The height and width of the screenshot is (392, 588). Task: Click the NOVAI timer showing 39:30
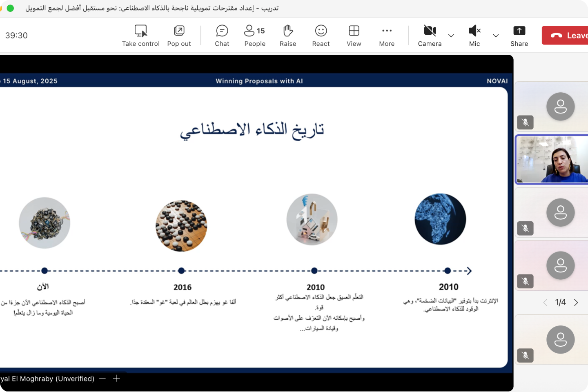click(16, 36)
